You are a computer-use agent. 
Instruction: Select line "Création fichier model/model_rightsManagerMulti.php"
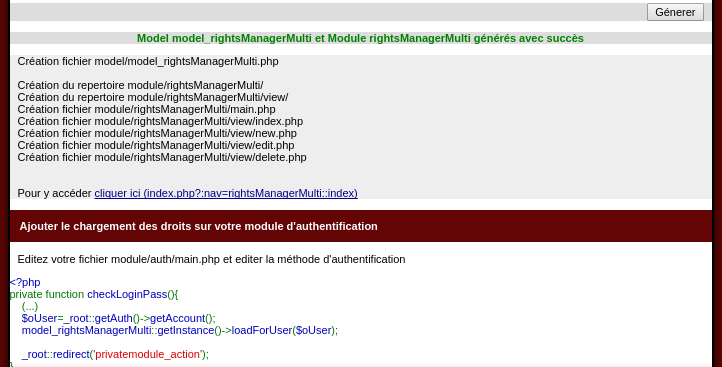click(148, 61)
